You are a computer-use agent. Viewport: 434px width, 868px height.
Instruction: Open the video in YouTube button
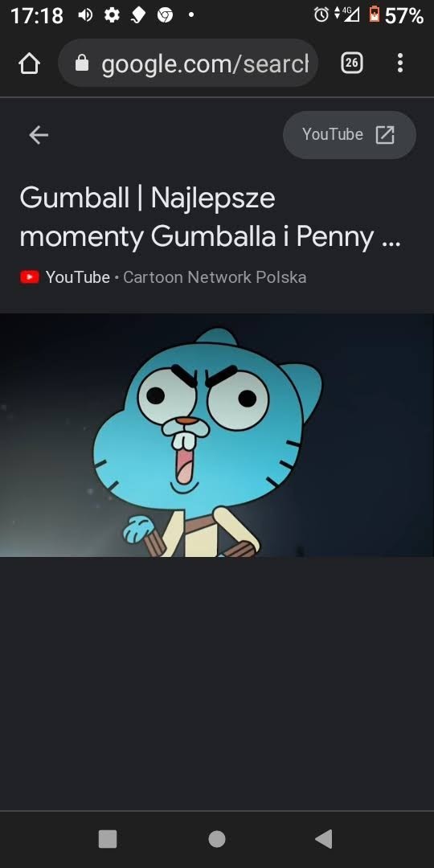point(350,134)
